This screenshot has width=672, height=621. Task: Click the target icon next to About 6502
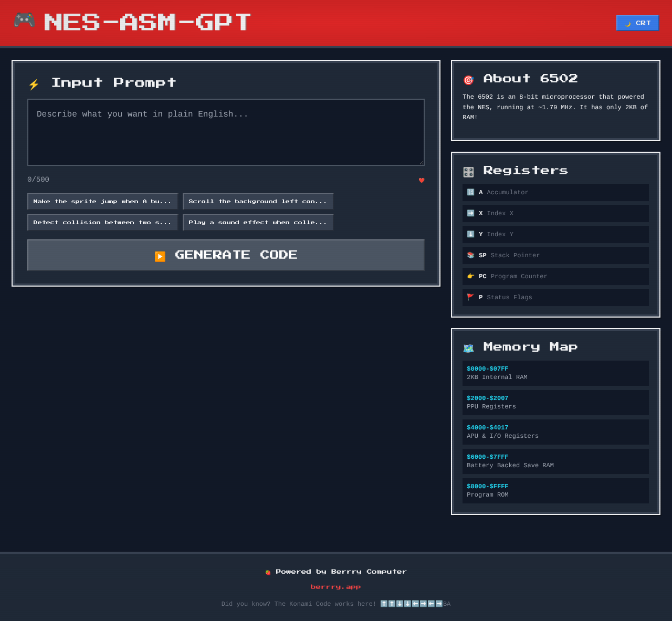tap(468, 79)
